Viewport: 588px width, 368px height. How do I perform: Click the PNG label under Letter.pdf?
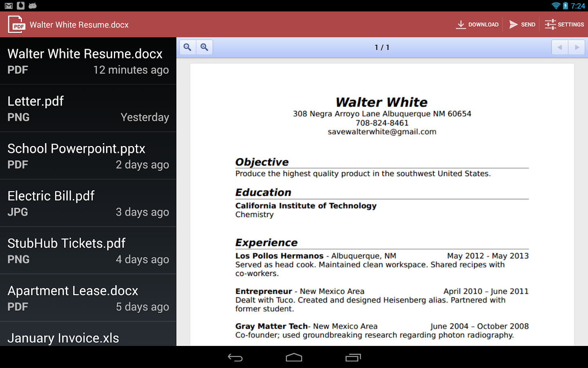(19, 117)
